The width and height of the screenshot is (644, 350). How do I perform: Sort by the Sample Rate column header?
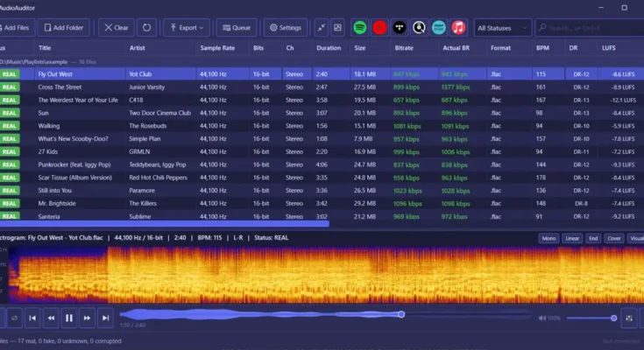(217, 48)
